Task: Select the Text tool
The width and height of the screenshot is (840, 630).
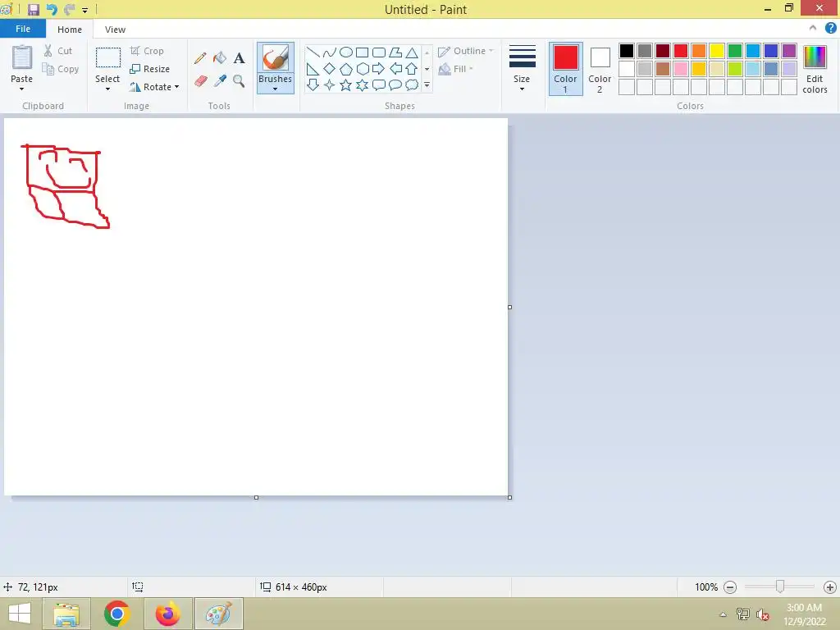Action: (239, 58)
